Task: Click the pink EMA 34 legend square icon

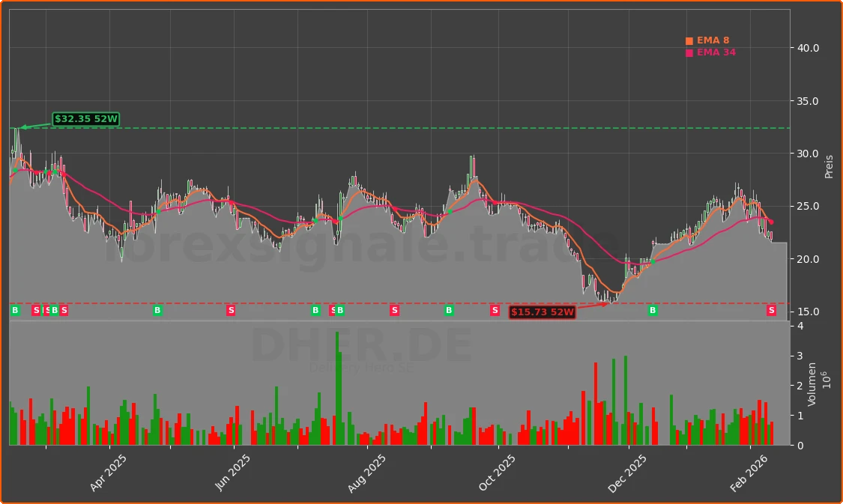Action: (x=689, y=52)
